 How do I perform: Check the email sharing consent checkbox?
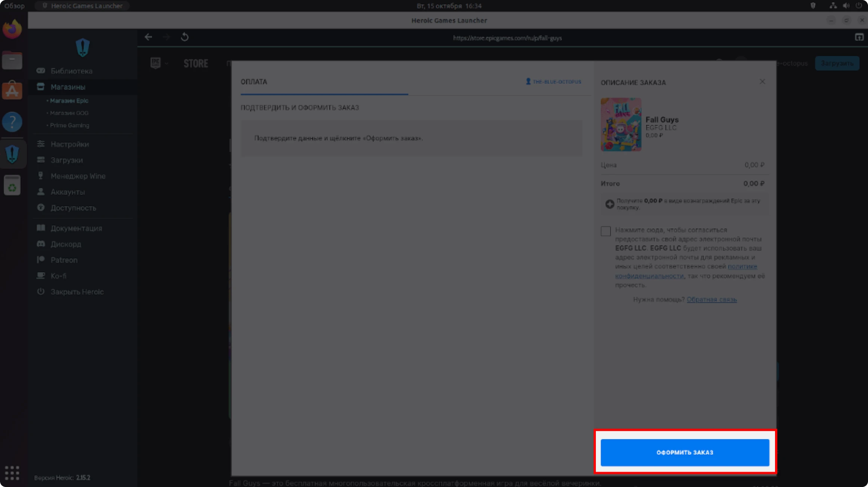(x=606, y=231)
